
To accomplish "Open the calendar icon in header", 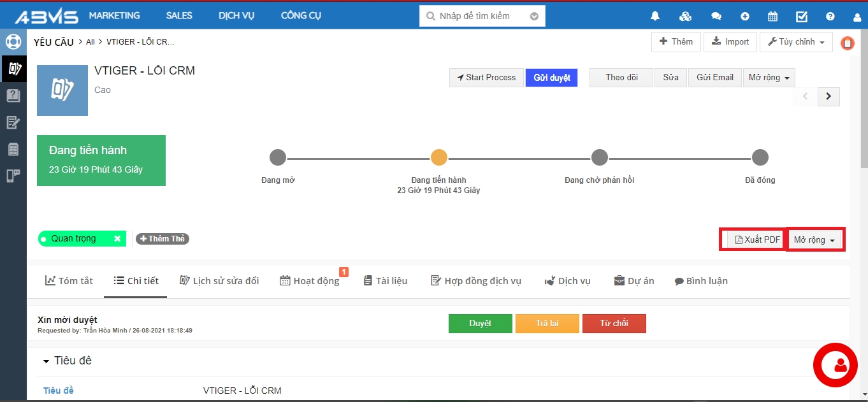I will tap(772, 17).
